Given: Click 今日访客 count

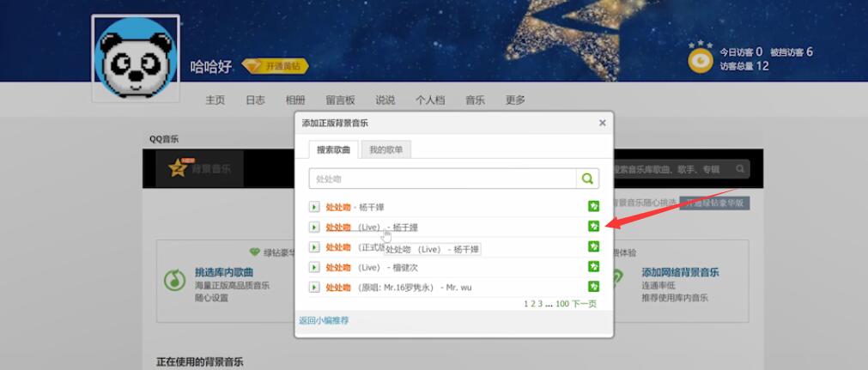Looking at the screenshot, I should point(741,52).
